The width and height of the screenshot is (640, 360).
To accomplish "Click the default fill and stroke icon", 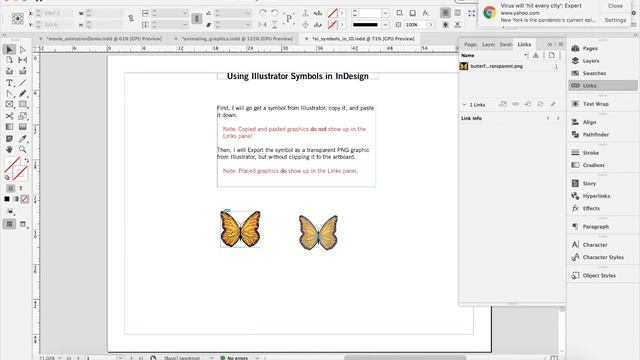I will [7, 178].
